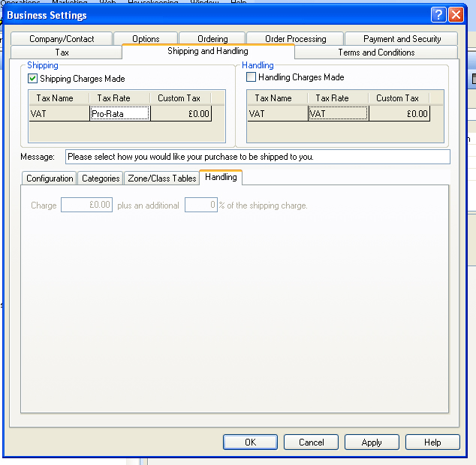Close the Business Settings dialog
Screen dimensions: 476x465
456,15
